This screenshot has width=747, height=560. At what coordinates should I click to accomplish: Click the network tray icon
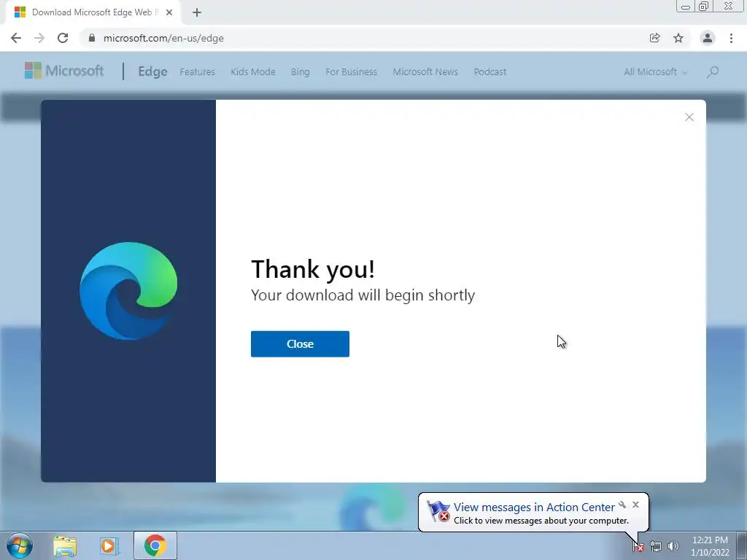click(656, 547)
